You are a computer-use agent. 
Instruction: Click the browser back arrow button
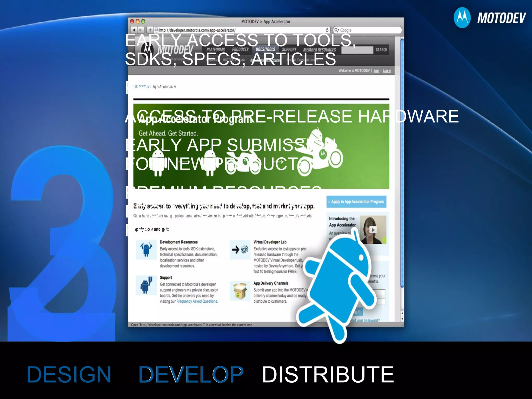[x=134, y=30]
